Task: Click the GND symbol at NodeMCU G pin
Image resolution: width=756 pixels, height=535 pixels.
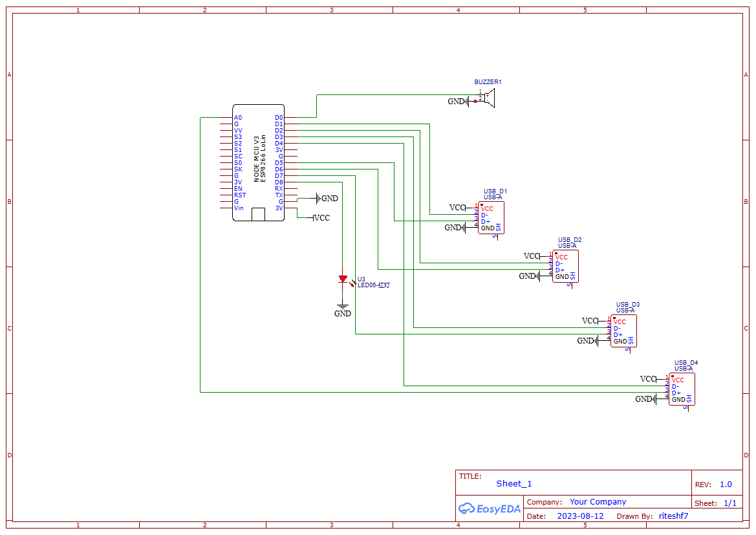Action: (327, 198)
